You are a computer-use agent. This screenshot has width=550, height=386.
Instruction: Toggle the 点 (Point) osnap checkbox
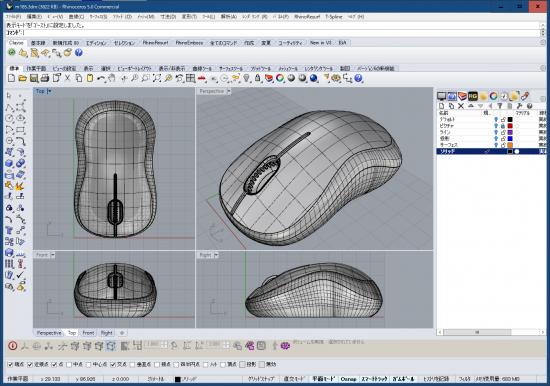pyautogui.click(x=54, y=365)
